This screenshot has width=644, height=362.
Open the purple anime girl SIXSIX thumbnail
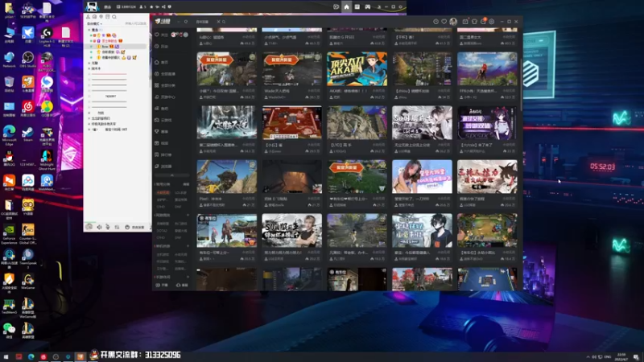click(x=488, y=123)
